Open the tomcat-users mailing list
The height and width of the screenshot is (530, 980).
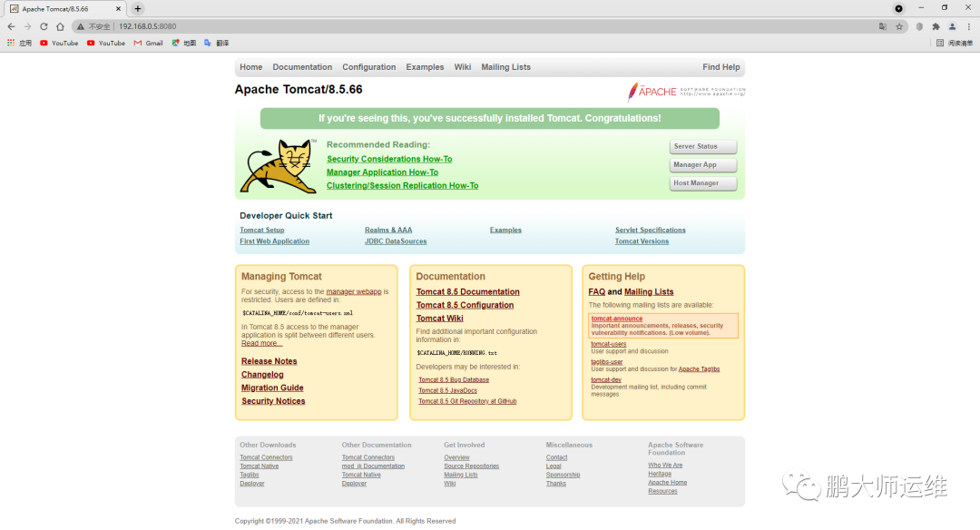609,344
